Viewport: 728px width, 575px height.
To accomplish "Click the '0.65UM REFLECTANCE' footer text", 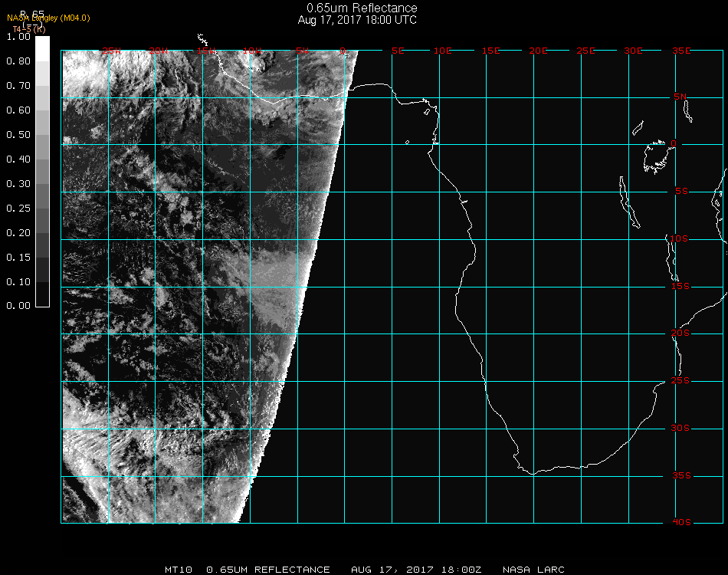I will 268,570.
